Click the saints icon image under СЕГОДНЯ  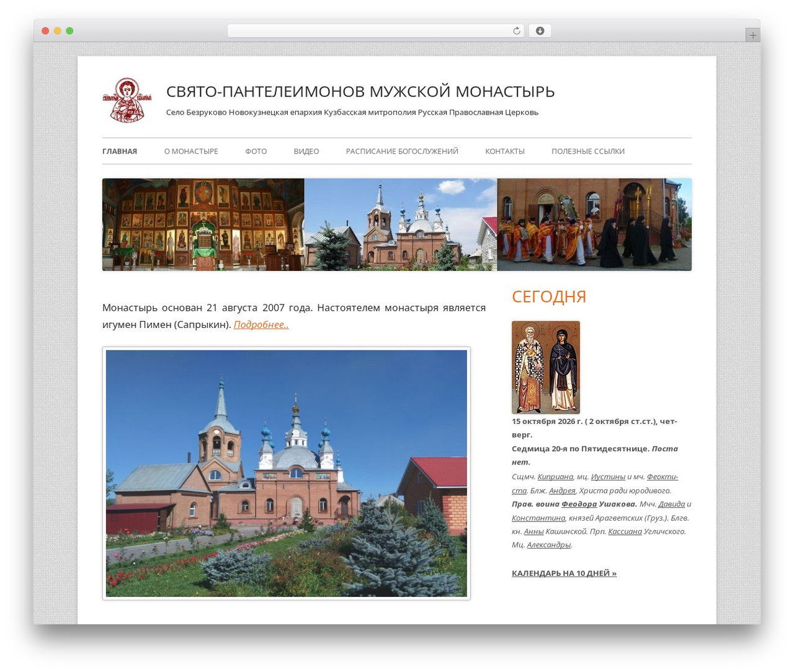[546, 367]
